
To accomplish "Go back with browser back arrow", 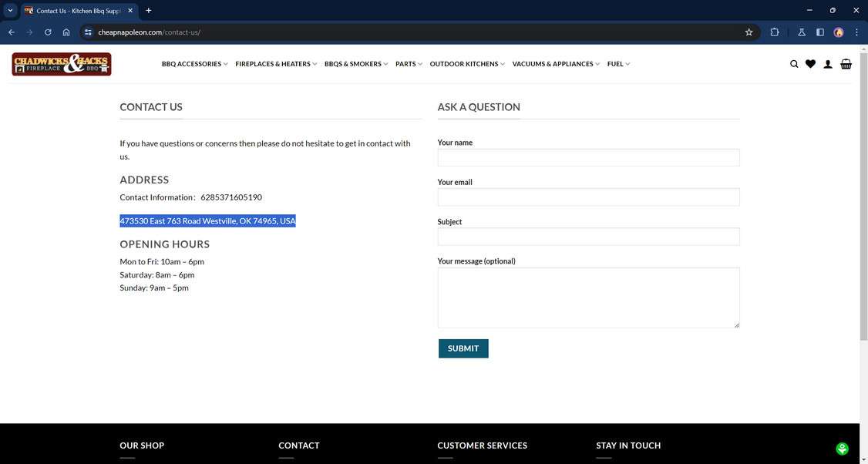I will click(x=11, y=32).
